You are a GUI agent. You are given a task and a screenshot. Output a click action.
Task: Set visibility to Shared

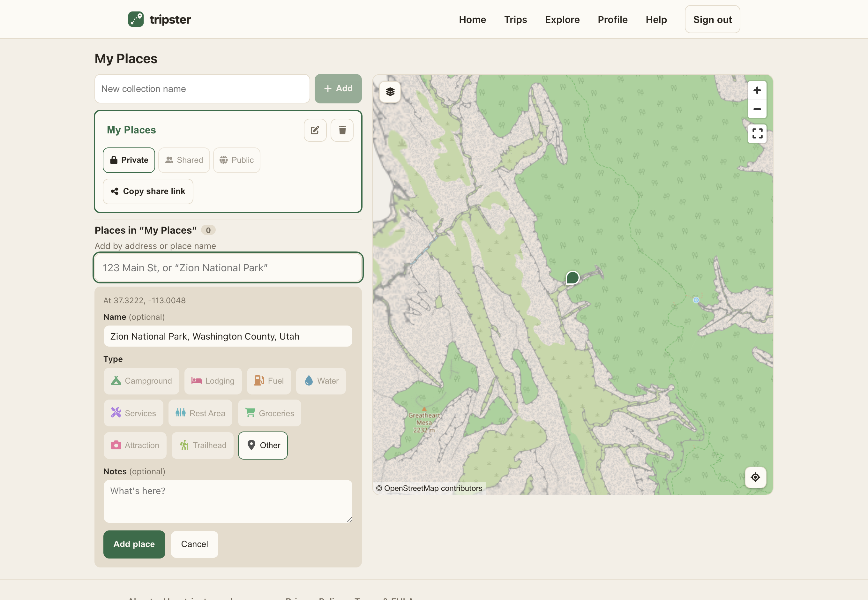click(x=184, y=160)
